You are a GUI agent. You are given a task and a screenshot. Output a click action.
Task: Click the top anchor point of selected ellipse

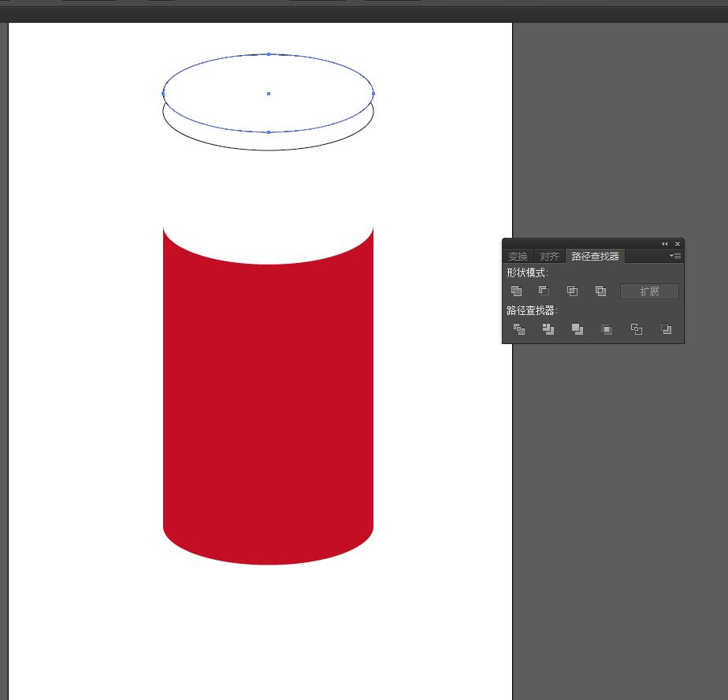click(269, 54)
